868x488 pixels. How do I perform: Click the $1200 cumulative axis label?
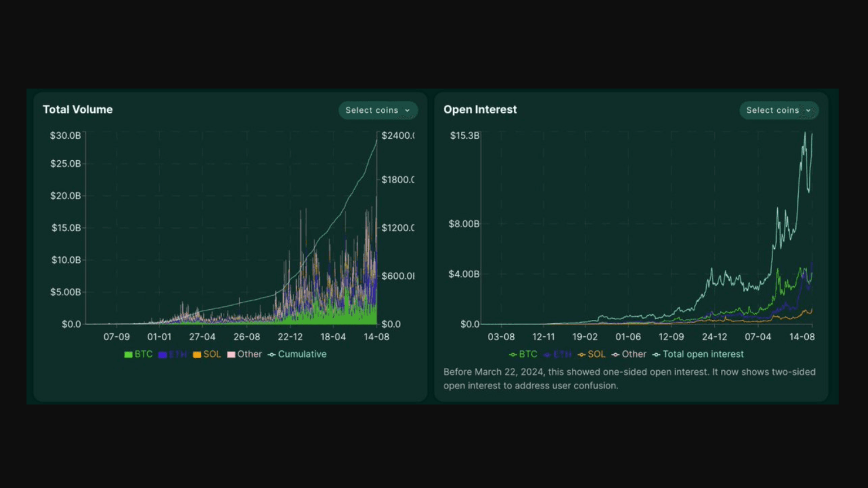[x=398, y=228]
